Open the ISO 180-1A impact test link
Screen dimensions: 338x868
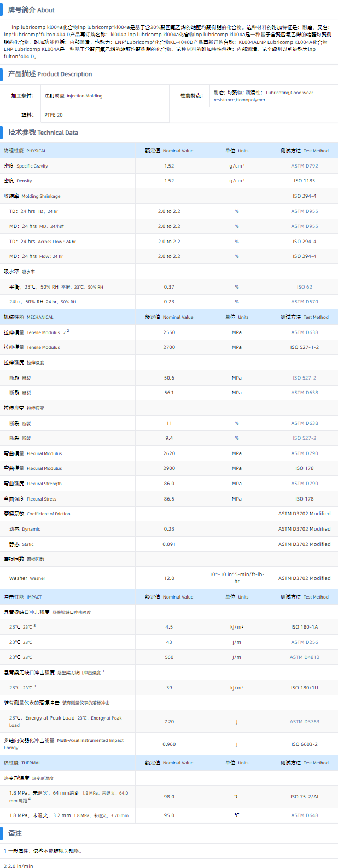tap(304, 627)
